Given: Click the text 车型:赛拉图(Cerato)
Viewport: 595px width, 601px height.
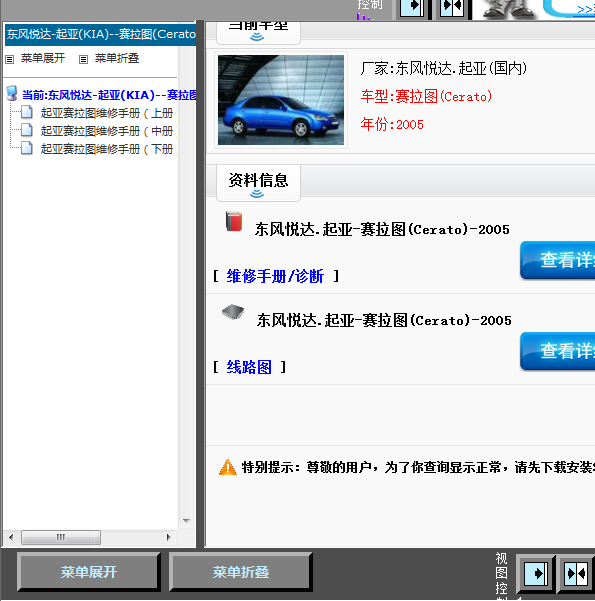Looking at the screenshot, I should (x=426, y=96).
